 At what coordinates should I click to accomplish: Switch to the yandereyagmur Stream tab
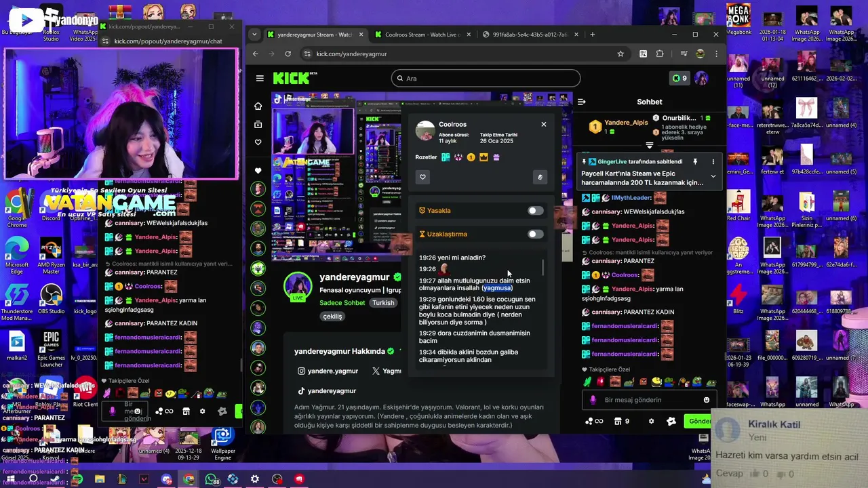(x=315, y=35)
